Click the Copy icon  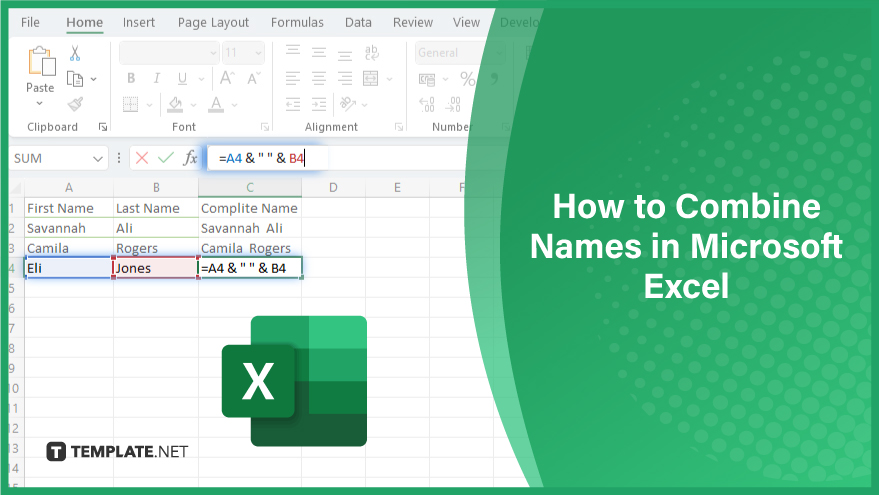click(x=75, y=79)
